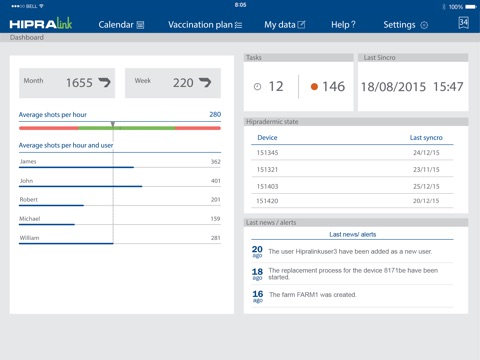Open the farm FARM1 created alert
The image size is (480, 360).
352,296
